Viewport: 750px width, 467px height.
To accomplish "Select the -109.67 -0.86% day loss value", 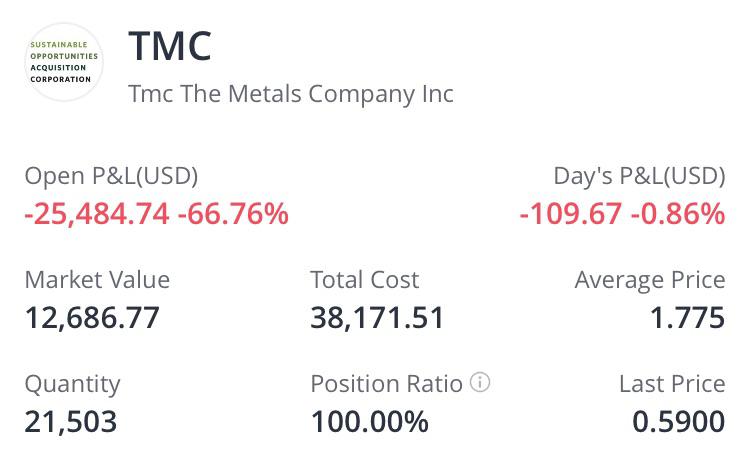I will 622,213.
